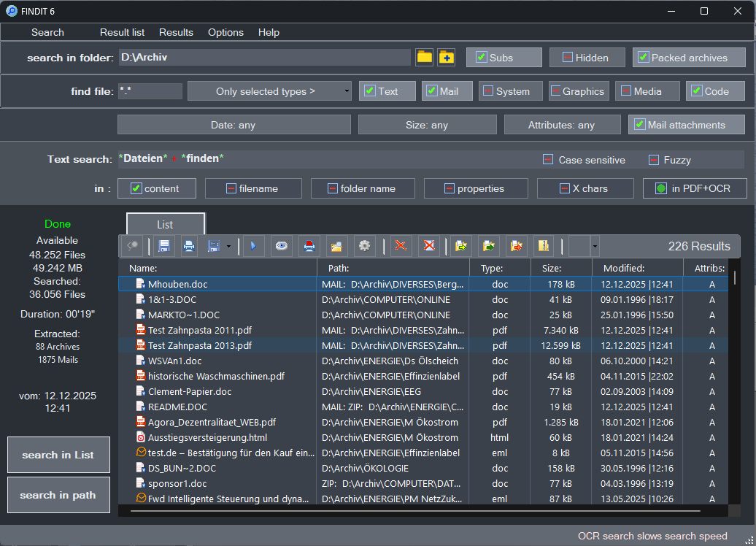Click the add folder icon with plus
Image resolution: width=756 pixels, height=546 pixels.
coord(446,58)
